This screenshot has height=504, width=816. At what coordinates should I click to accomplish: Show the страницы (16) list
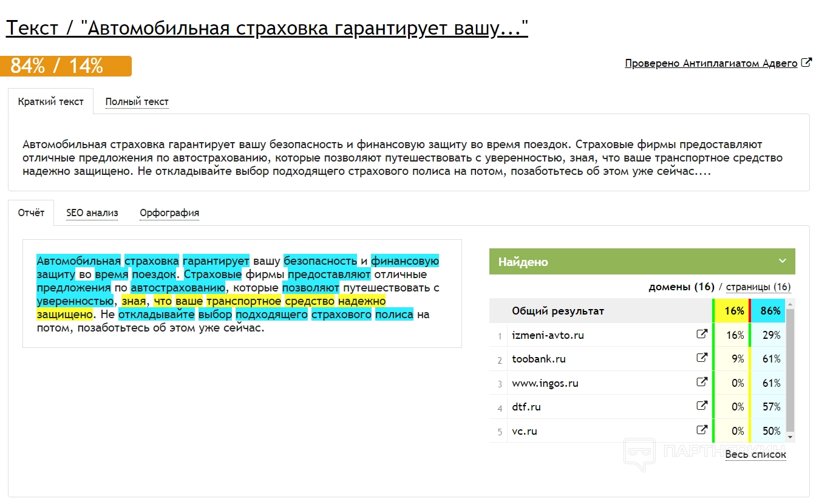(x=758, y=287)
